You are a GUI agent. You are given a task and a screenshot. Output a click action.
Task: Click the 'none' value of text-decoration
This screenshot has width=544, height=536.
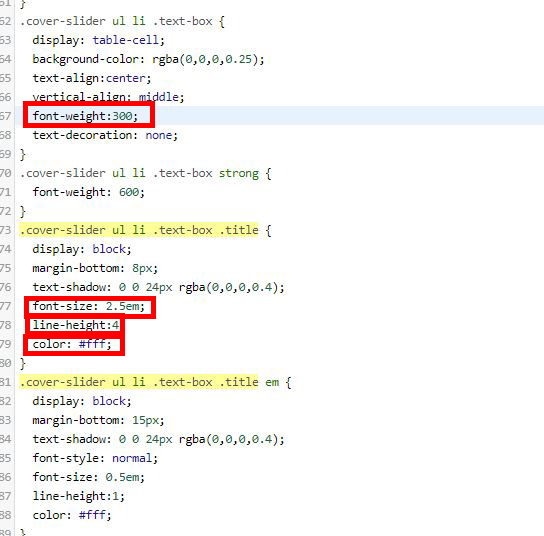158,135
